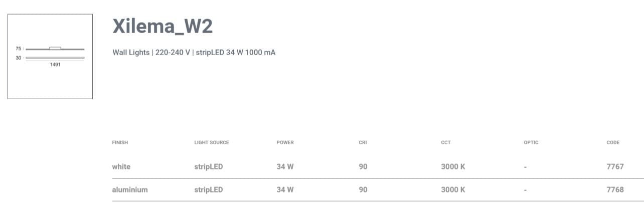The height and width of the screenshot is (217, 644).
Task: Click the POWER column header
Action: pyautogui.click(x=285, y=142)
